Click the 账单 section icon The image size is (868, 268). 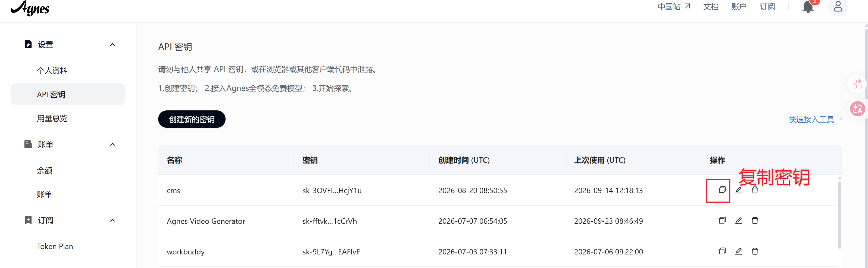(28, 144)
